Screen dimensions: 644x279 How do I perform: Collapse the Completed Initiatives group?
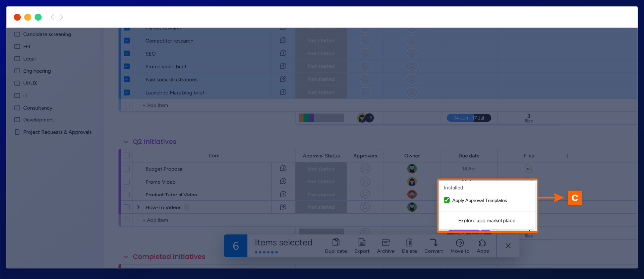(126, 257)
